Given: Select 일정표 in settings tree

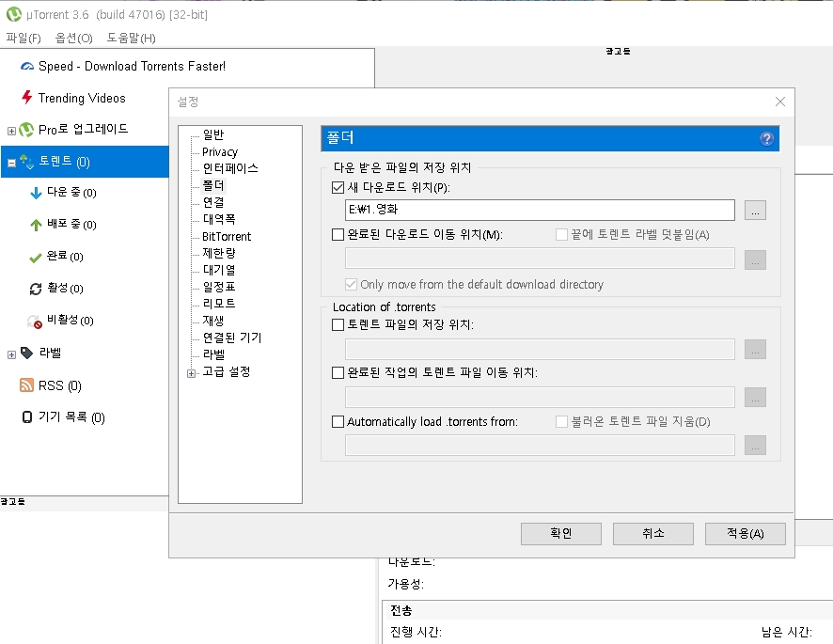Looking at the screenshot, I should click(219, 287).
